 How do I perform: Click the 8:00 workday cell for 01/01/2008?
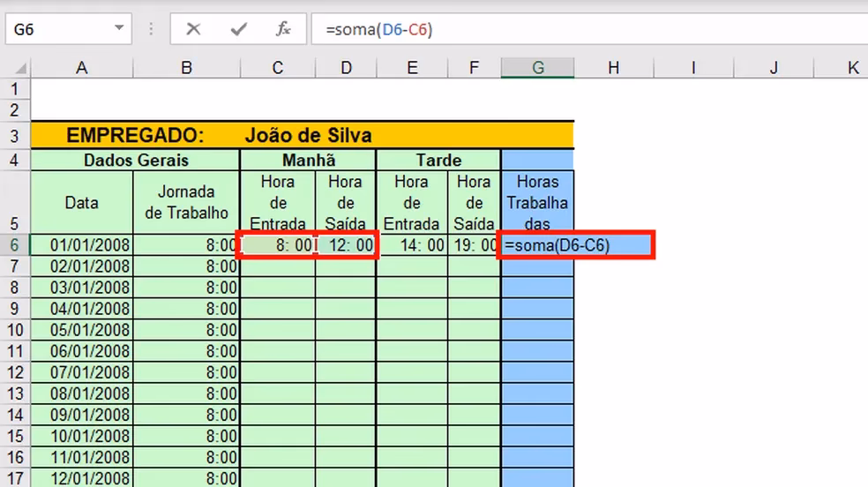pos(186,244)
